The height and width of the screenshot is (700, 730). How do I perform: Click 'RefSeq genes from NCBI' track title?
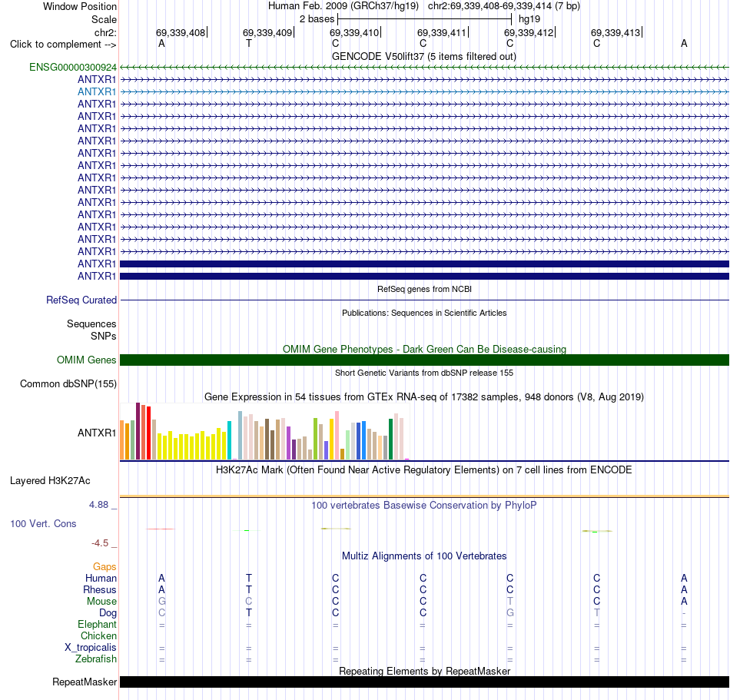(x=424, y=289)
